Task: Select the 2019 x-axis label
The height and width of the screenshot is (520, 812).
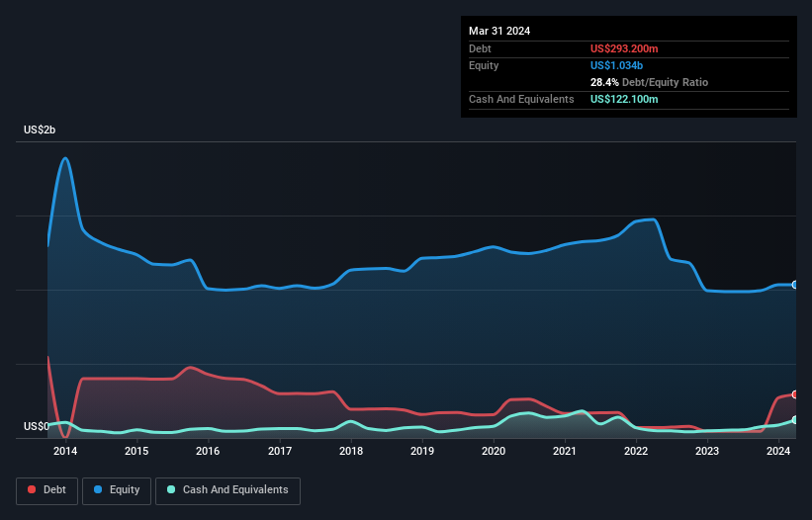Action: (x=422, y=451)
